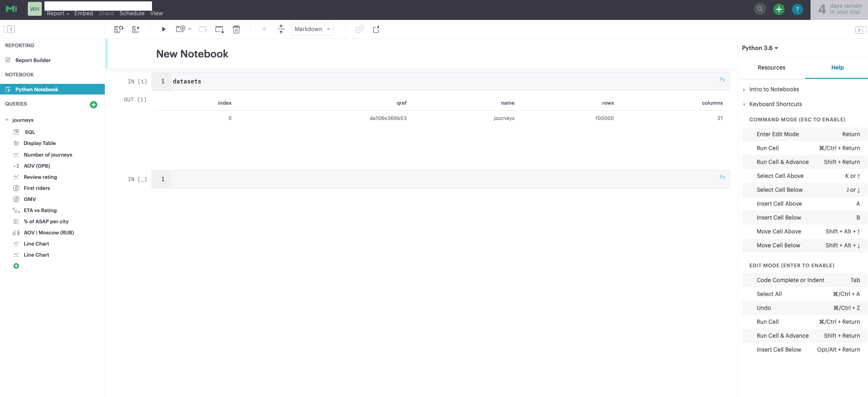Click the rows value 100000
The width and height of the screenshot is (868, 397).
click(x=605, y=119)
